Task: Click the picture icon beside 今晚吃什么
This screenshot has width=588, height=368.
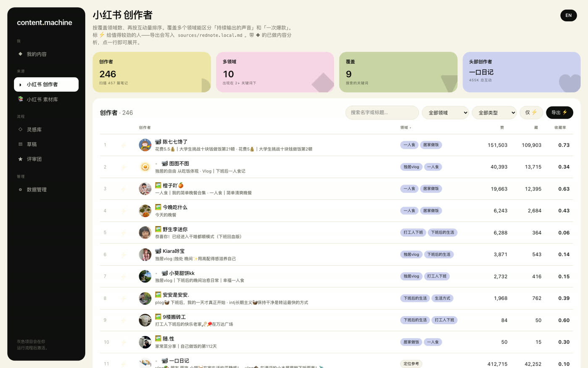Action: pos(158,207)
